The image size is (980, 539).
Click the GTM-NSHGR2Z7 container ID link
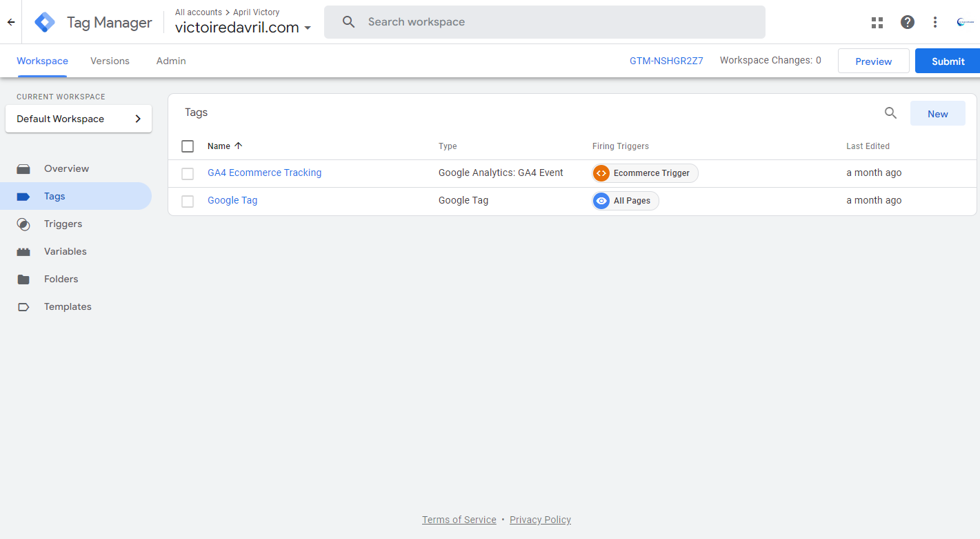click(x=666, y=61)
